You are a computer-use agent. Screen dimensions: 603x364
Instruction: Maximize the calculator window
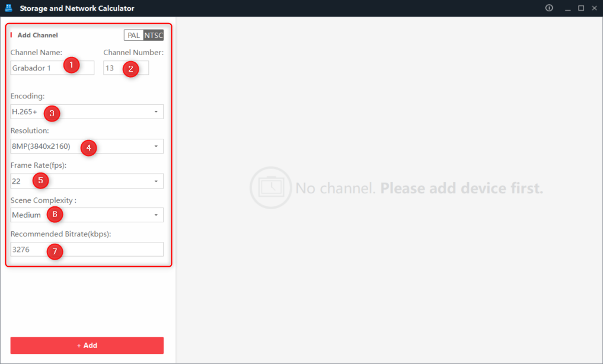581,8
